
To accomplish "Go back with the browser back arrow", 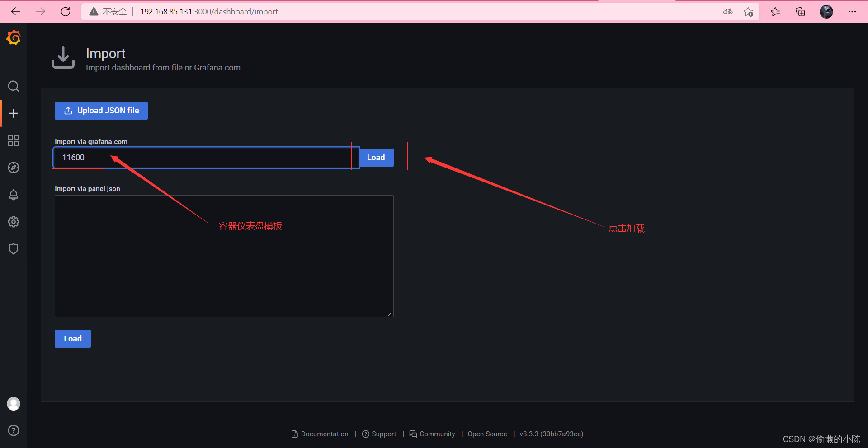I will [16, 12].
